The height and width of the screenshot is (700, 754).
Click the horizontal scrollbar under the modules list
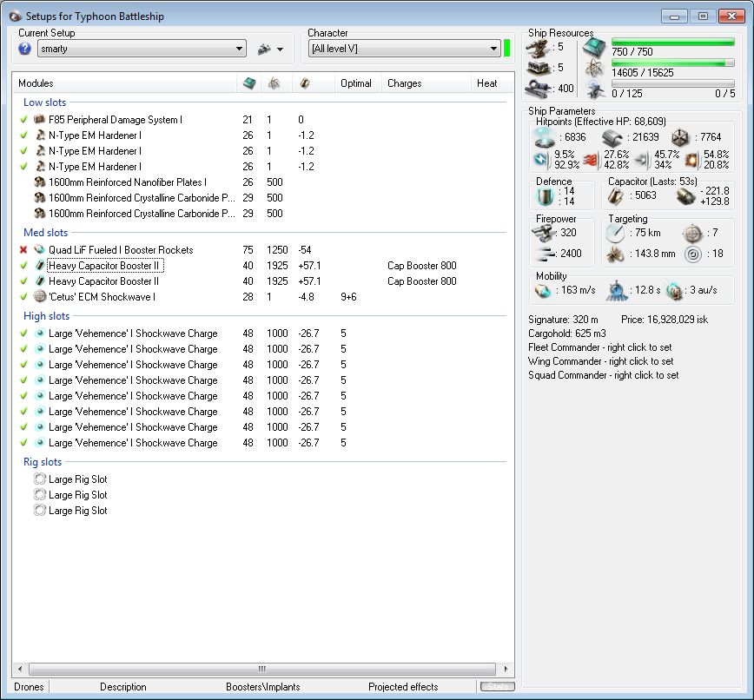[261, 670]
